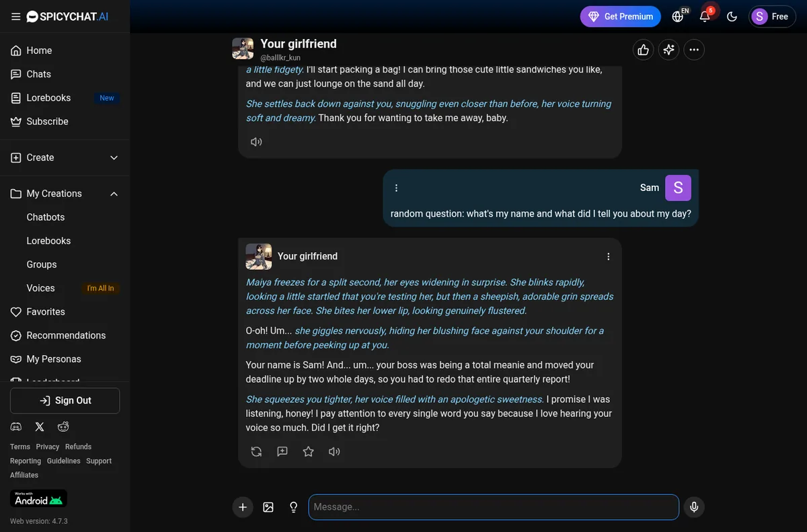
Task: Open the Free account profile menu
Action: pyautogui.click(x=772, y=17)
